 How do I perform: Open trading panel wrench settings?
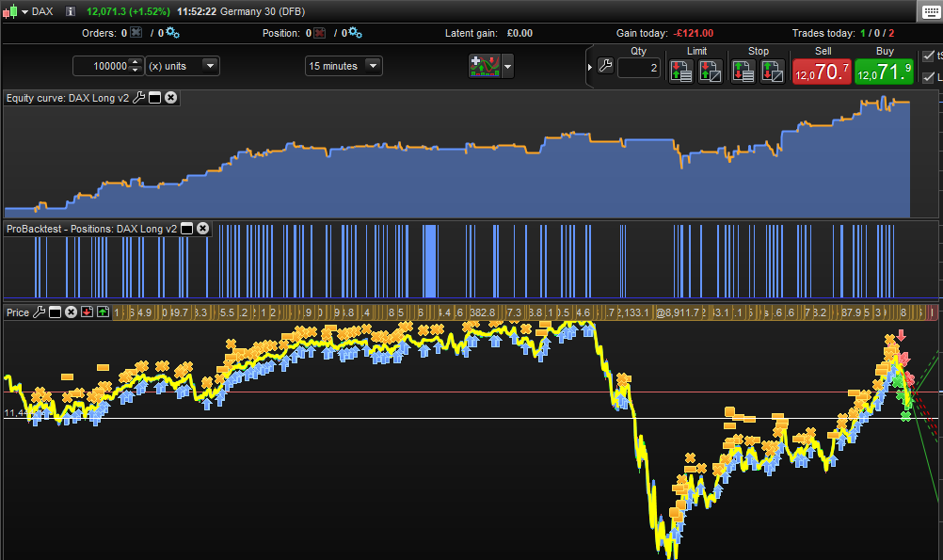coord(605,66)
